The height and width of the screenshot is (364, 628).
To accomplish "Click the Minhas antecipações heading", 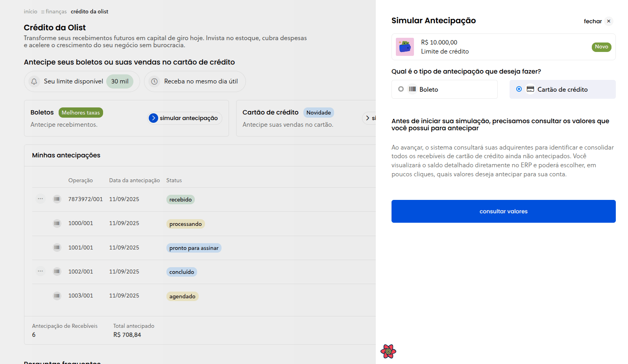I will coord(66,155).
